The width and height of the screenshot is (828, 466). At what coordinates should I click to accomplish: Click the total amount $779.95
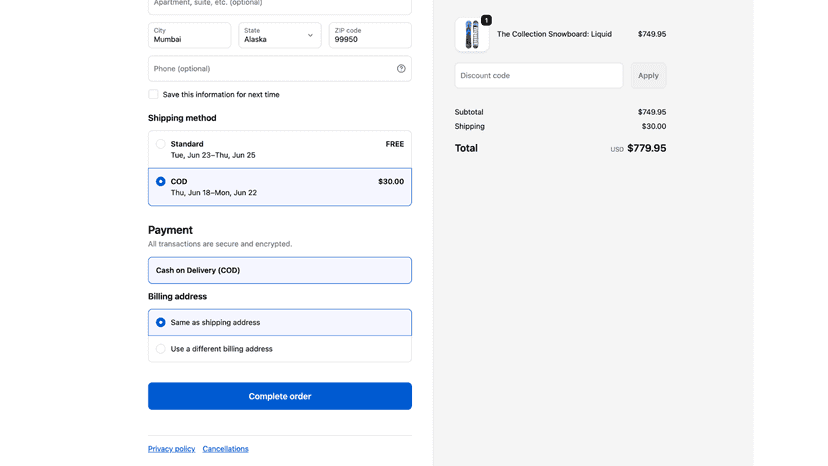point(646,148)
